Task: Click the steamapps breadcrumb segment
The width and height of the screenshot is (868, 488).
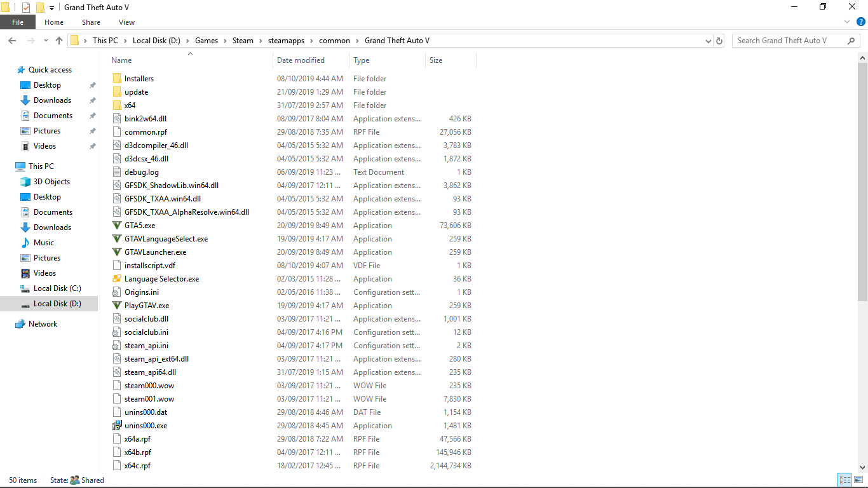Action: 285,41
